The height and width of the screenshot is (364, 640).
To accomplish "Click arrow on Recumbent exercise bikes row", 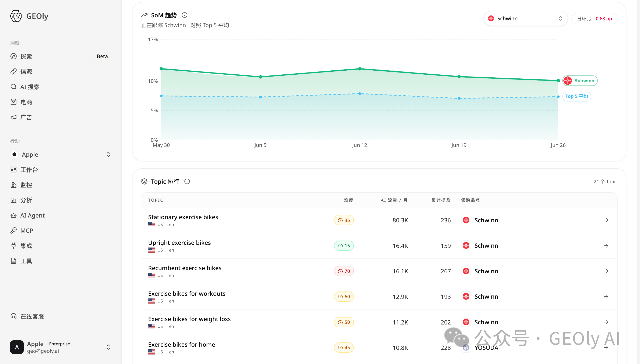I will point(606,271).
